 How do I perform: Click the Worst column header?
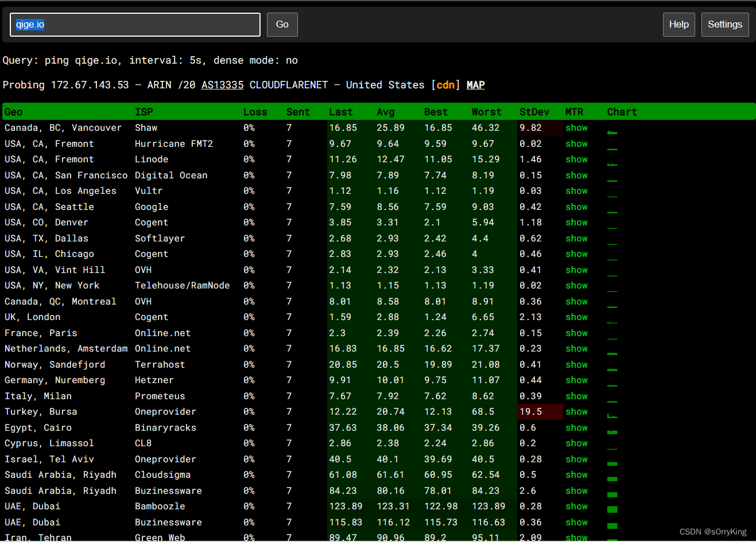(x=486, y=112)
